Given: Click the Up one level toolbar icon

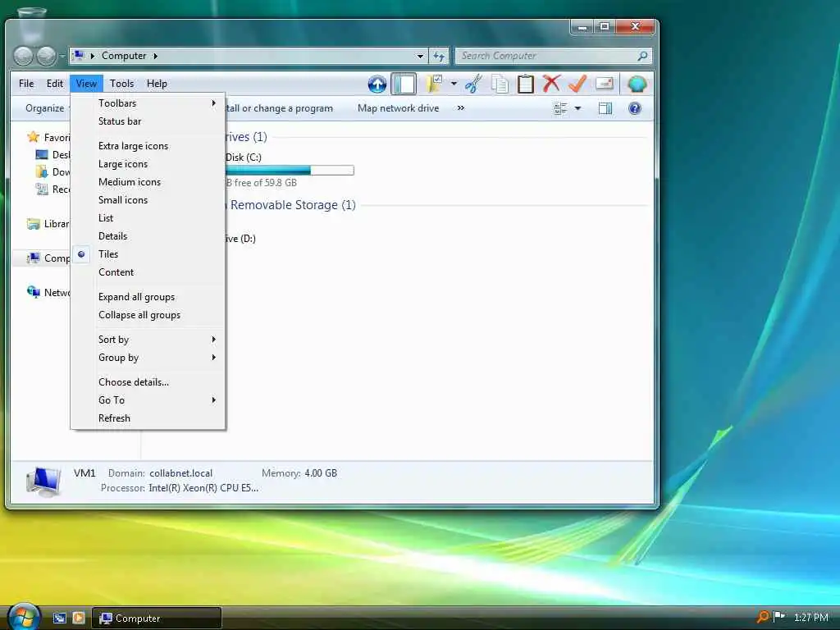Looking at the screenshot, I should click(x=377, y=84).
